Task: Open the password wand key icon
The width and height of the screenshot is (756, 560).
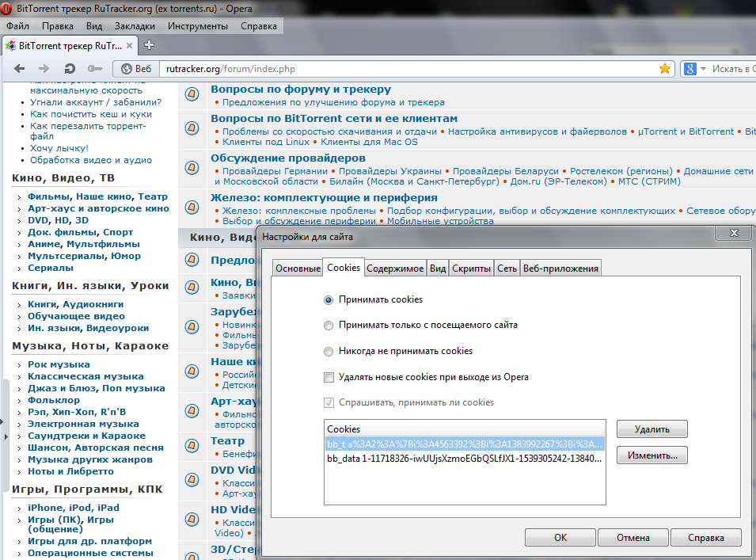Action: click(x=95, y=68)
